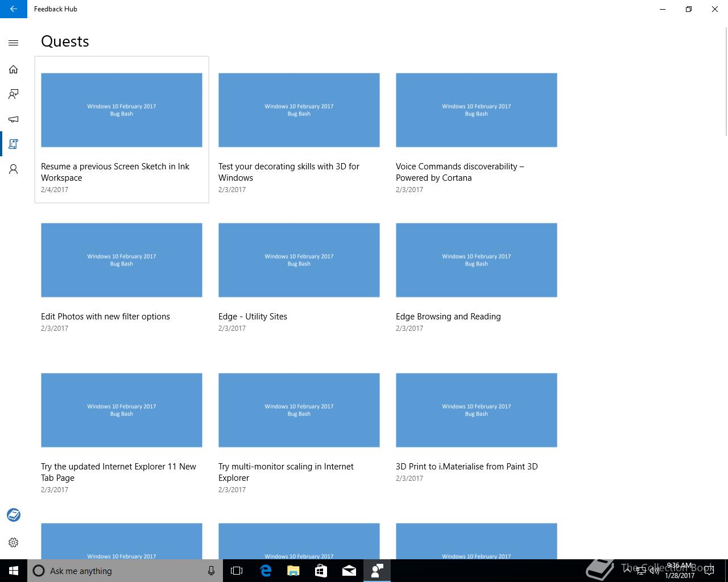Open the Home page in sidebar

coord(14,69)
